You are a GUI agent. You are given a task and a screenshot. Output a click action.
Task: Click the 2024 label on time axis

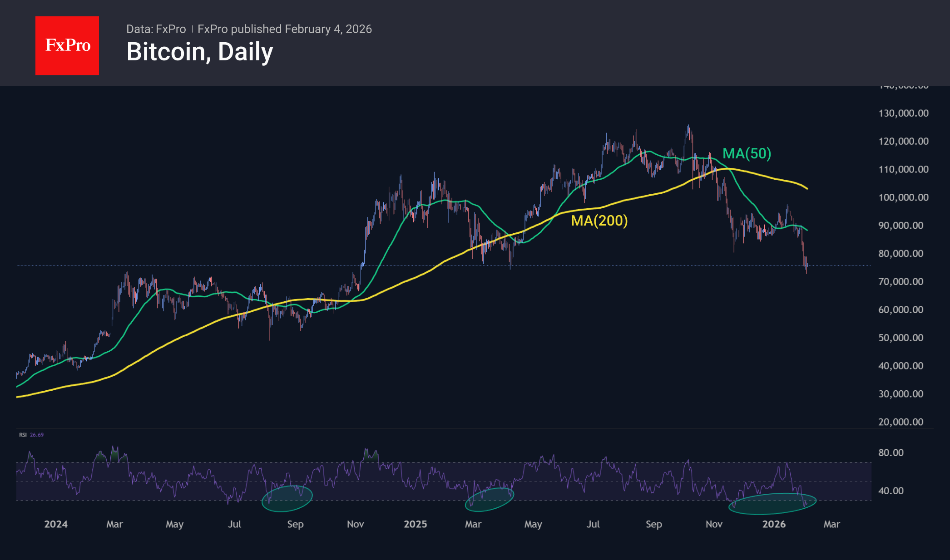point(56,524)
